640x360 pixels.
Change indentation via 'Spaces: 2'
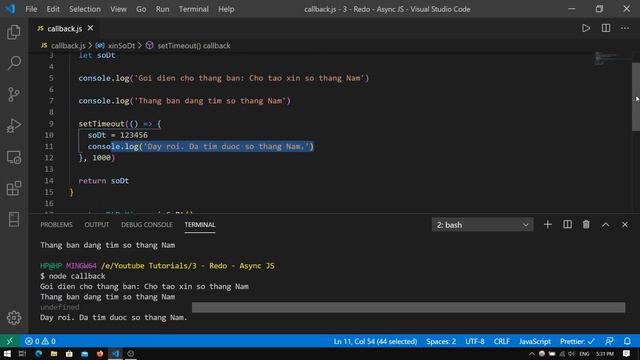coord(441,341)
